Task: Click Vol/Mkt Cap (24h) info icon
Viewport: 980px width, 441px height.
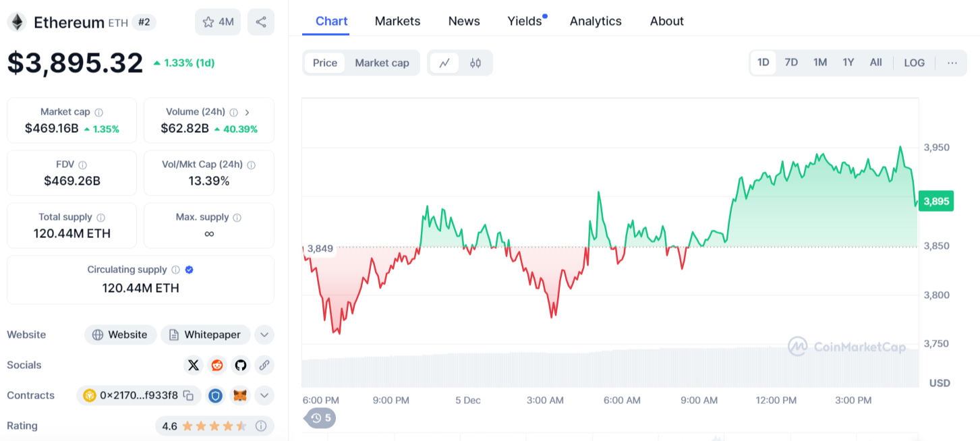Action: 252,165
